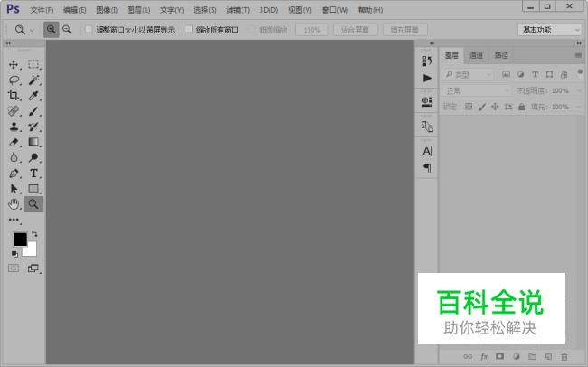
Task: Choose the Eyedropper tool
Action: 33,96
